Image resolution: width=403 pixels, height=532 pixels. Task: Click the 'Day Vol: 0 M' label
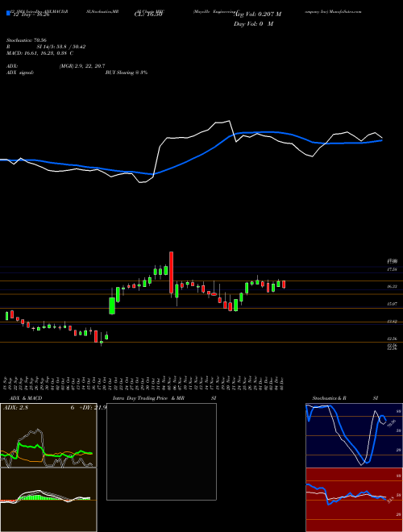(x=253, y=24)
